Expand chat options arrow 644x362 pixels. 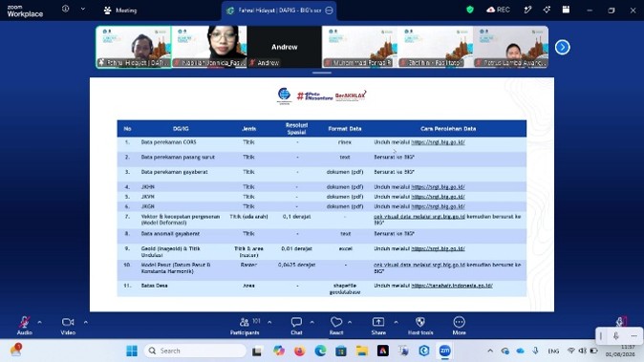pyautogui.click(x=312, y=323)
